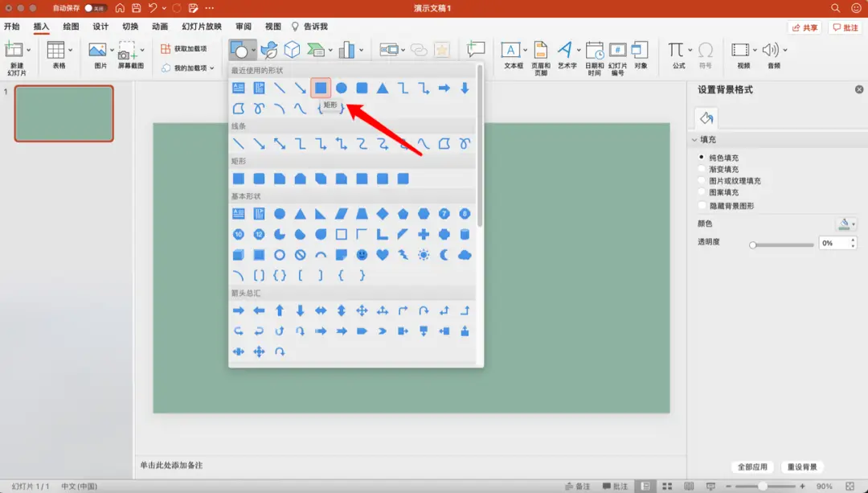Click the Transparency (透明度) slider handle

pyautogui.click(x=753, y=244)
